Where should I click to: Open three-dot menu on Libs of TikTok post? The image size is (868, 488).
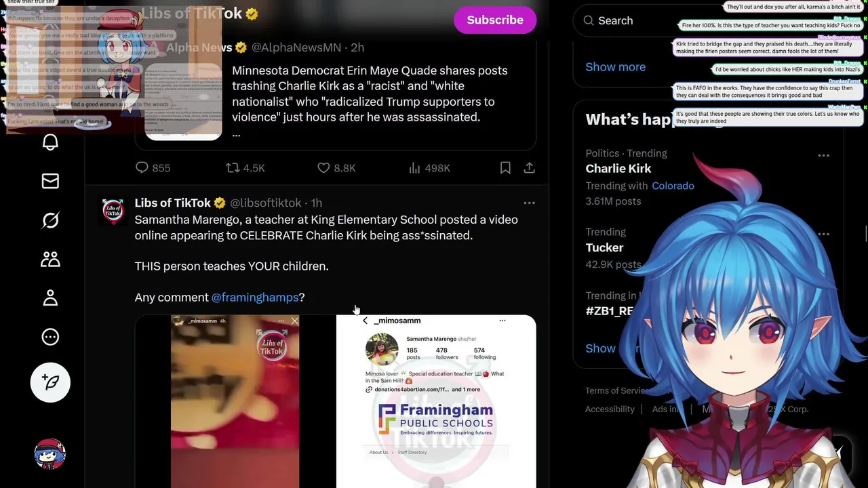coord(530,203)
